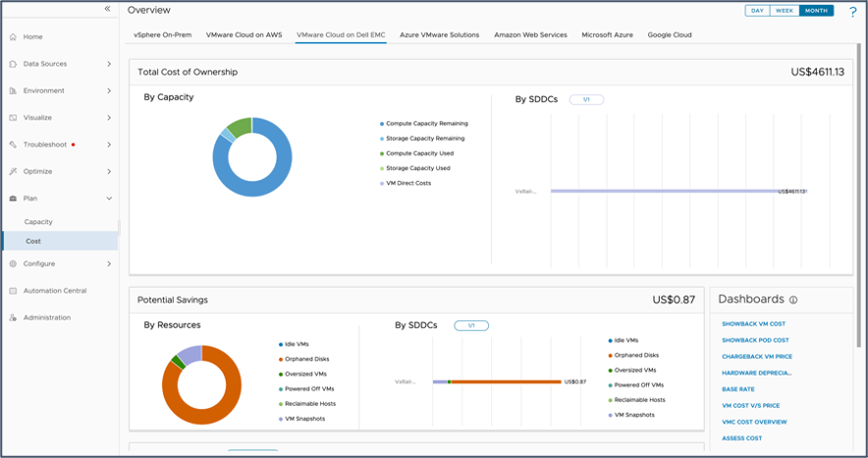Screen dimensions: 868x458
Task: Click the Data Sources icon
Action: [x=13, y=64]
